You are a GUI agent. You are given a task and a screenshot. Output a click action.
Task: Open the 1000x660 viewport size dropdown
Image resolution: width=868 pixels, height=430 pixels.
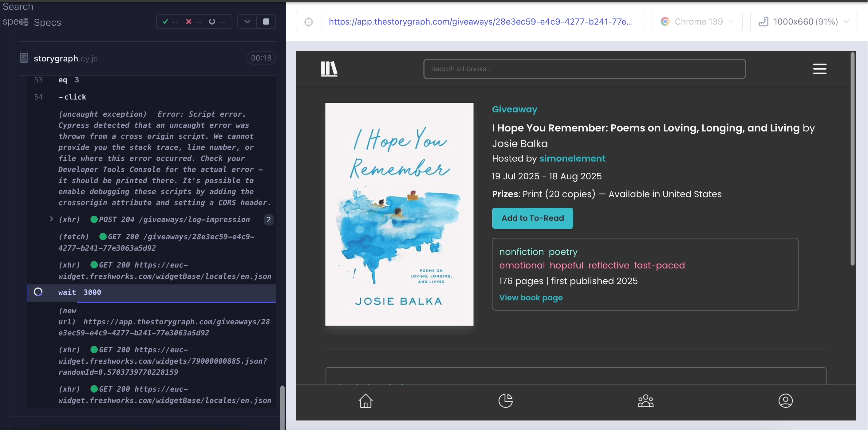tap(804, 22)
